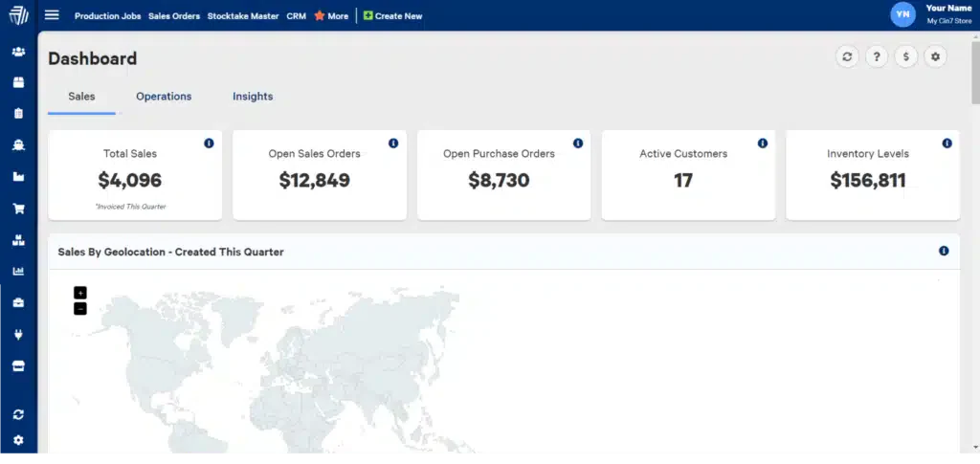980x464 pixels.
Task: Open dashboard settings gear button
Action: pyautogui.click(x=936, y=56)
